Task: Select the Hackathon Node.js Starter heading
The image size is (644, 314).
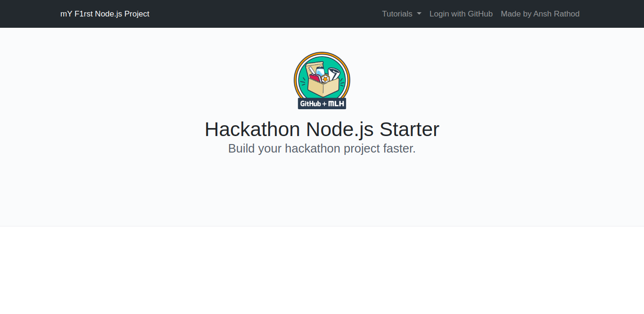Action: (322, 129)
